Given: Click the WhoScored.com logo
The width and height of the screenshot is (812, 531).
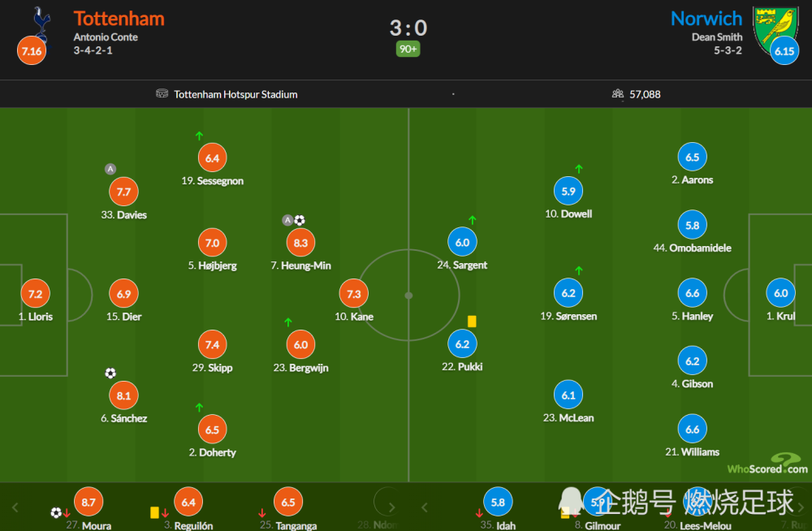Looking at the screenshot, I should click(768, 464).
